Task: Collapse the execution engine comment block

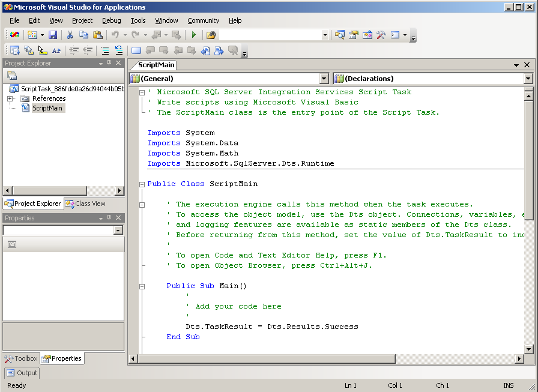Action: coord(142,205)
